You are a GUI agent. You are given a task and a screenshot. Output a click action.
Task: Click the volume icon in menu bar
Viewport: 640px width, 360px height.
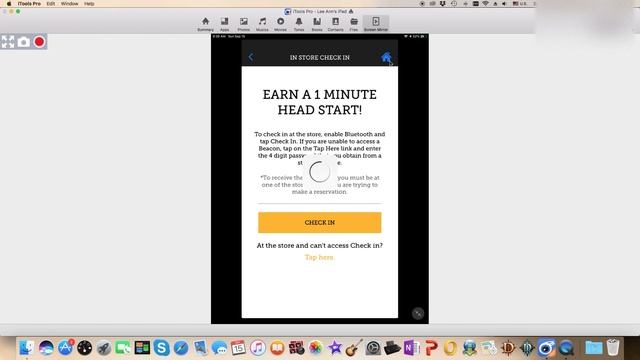point(504,4)
